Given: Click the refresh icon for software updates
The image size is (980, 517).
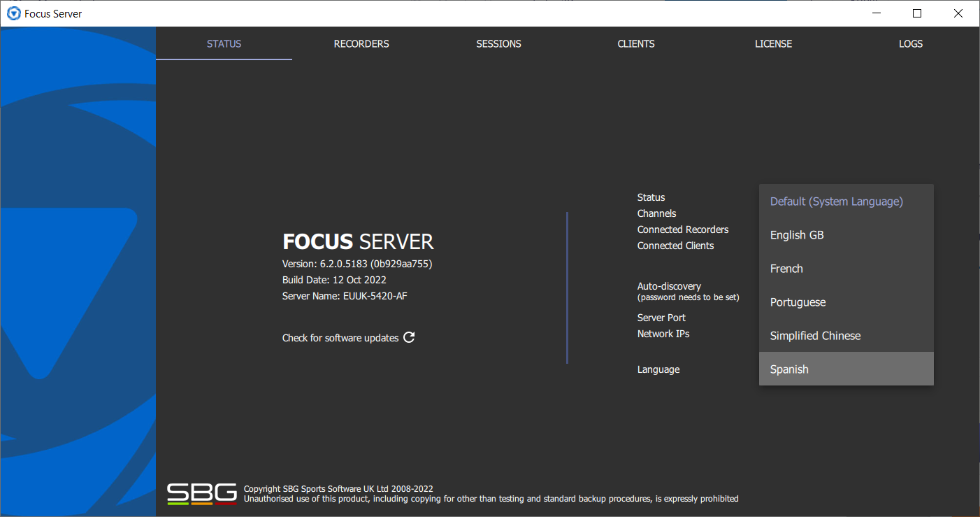Looking at the screenshot, I should pos(409,337).
